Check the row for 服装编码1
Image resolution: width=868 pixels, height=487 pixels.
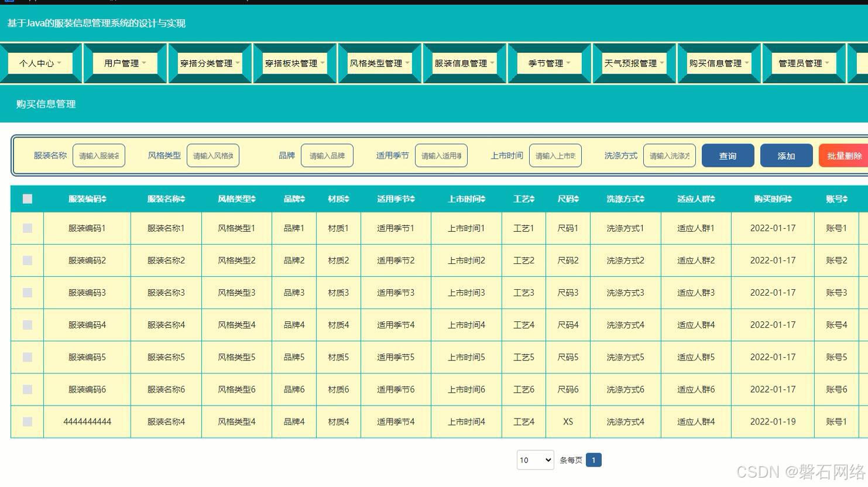(x=28, y=228)
